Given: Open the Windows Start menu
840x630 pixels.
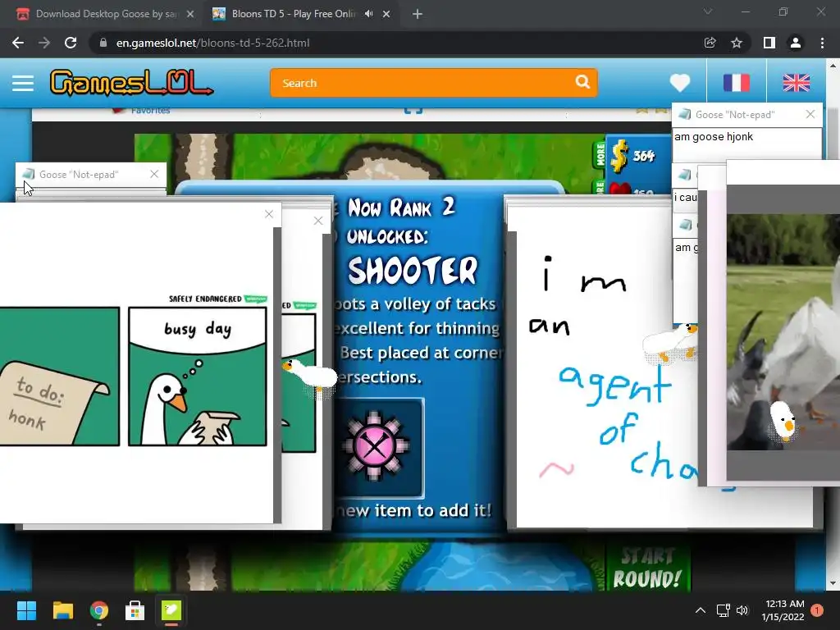Looking at the screenshot, I should [x=26, y=610].
